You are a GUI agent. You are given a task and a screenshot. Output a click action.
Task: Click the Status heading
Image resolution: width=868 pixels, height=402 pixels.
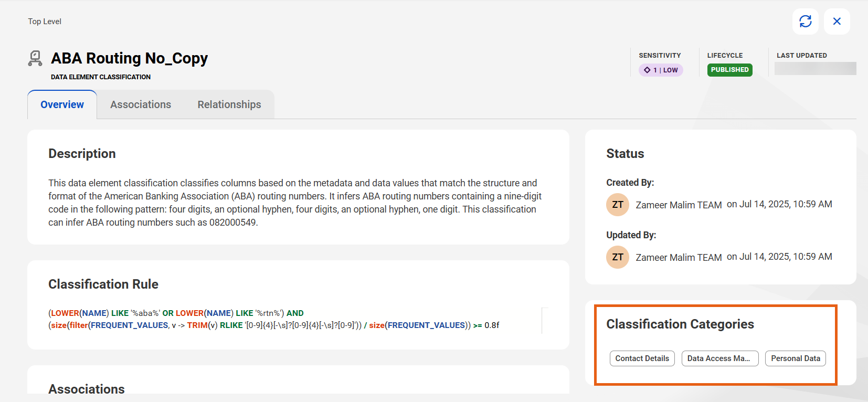pyautogui.click(x=625, y=154)
